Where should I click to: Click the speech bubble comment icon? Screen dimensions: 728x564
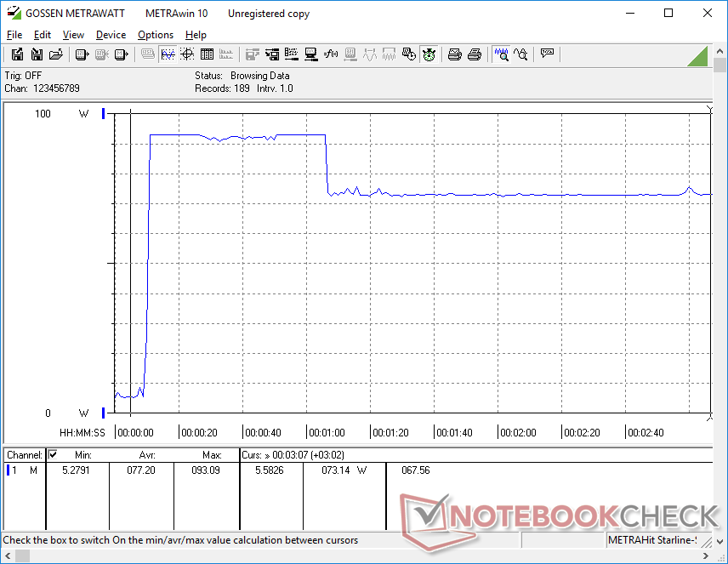(548, 54)
